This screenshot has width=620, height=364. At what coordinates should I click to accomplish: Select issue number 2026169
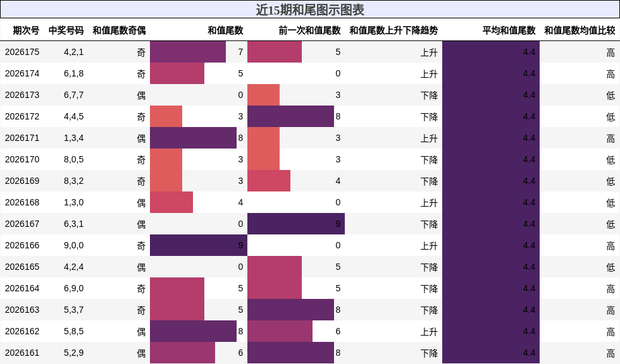point(22,181)
